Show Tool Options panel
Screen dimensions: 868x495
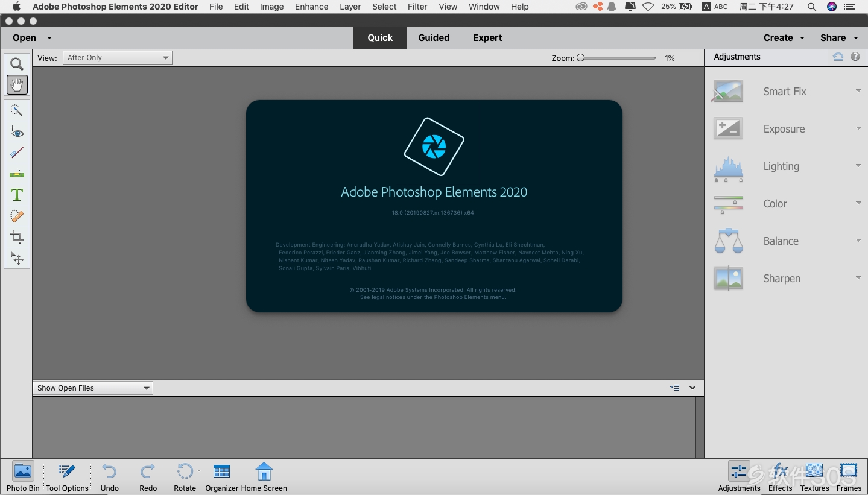[x=67, y=477]
